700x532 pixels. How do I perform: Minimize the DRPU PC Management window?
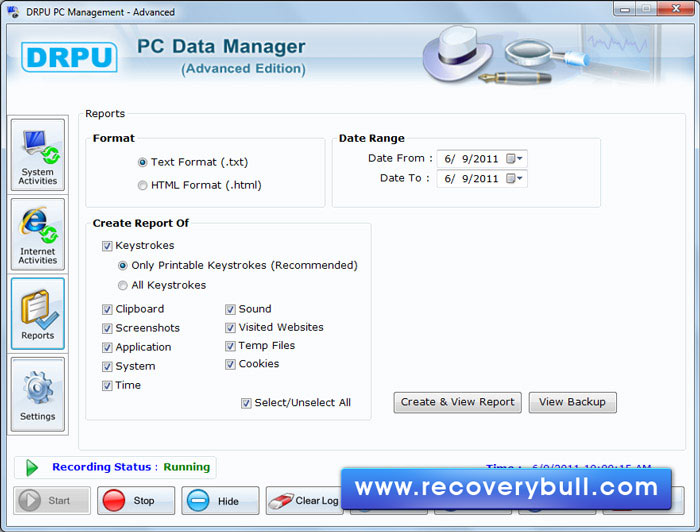pyautogui.click(x=624, y=9)
